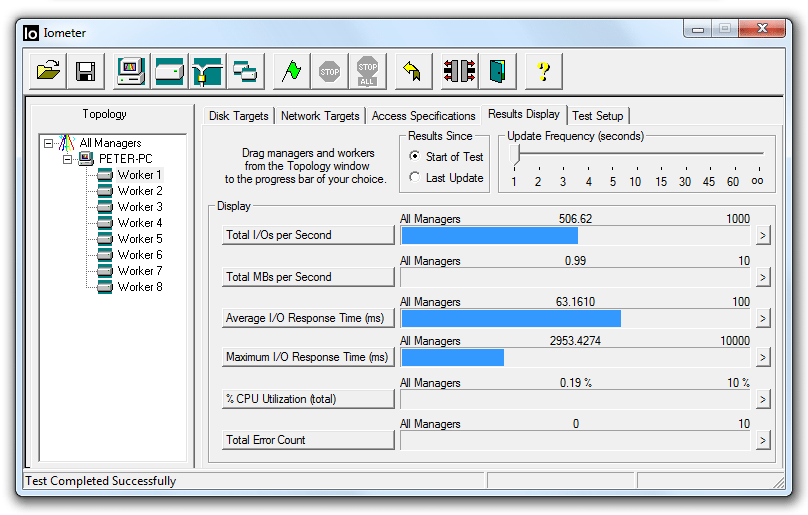Start a new disk worker
This screenshot has height=515, width=808.
170,71
